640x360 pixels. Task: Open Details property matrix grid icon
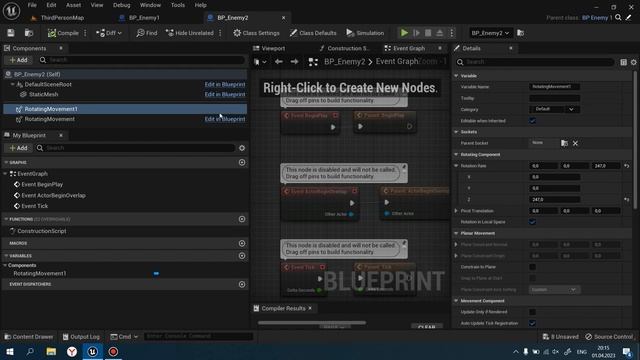[623, 62]
